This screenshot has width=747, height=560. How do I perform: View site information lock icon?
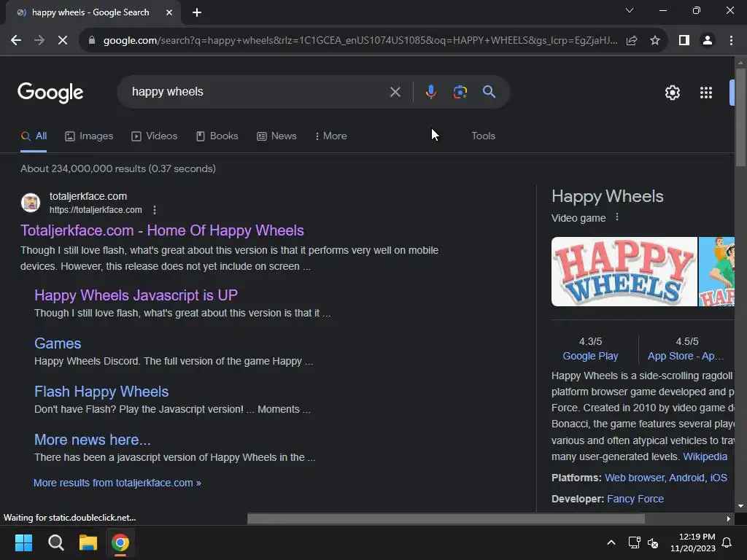92,41
